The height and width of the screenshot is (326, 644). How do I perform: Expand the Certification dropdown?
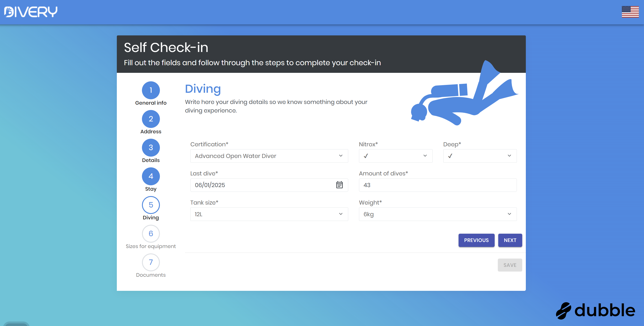coord(269,156)
